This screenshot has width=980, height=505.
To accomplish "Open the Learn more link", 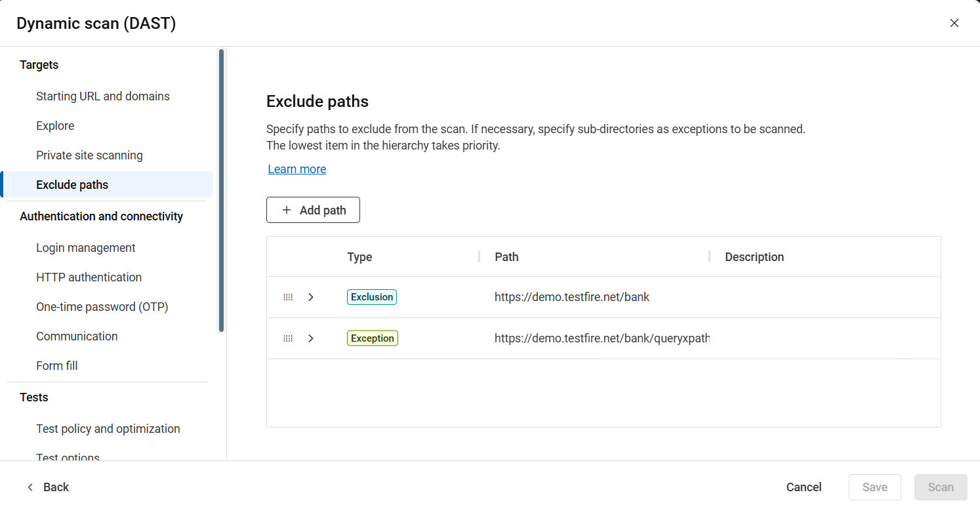I will click(296, 169).
